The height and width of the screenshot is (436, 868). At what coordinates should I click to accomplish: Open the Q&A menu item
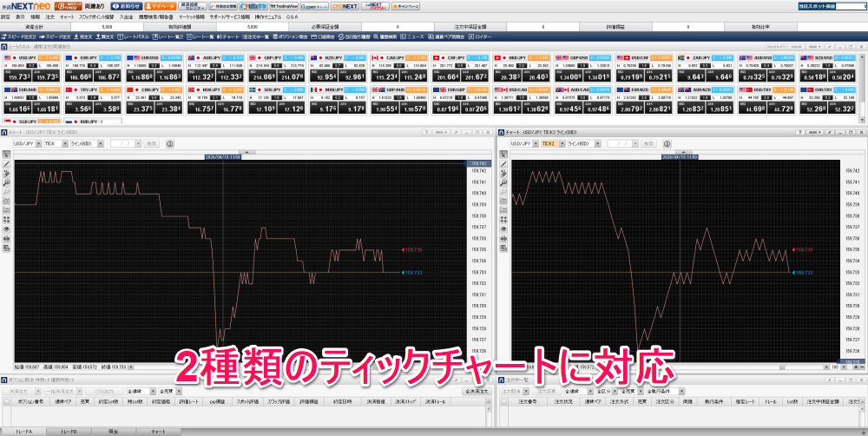293,17
